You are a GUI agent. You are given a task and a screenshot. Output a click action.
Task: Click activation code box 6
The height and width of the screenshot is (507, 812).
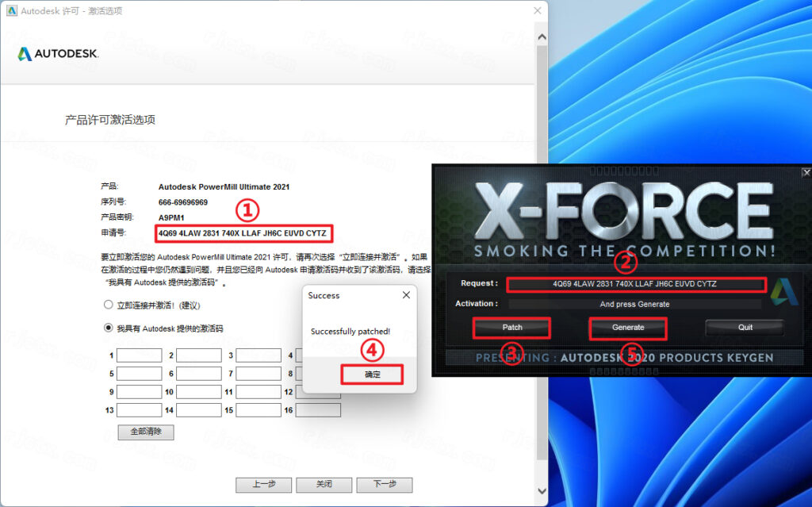click(x=199, y=374)
